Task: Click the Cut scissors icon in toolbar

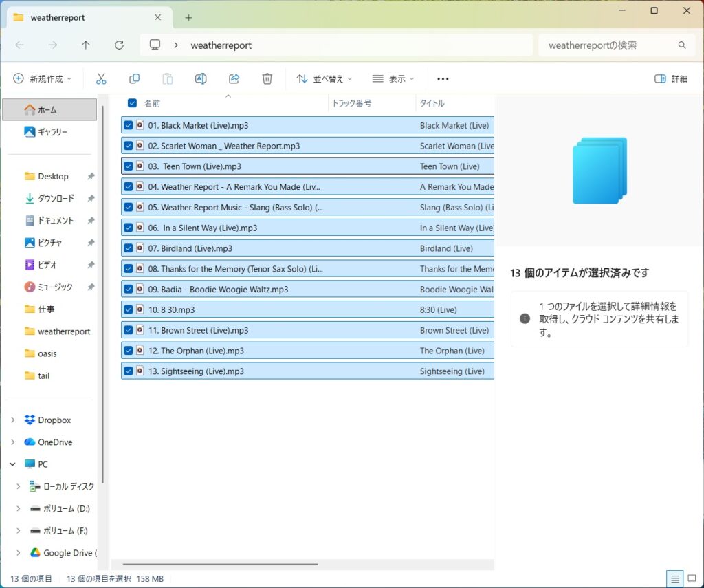Action: tap(101, 79)
